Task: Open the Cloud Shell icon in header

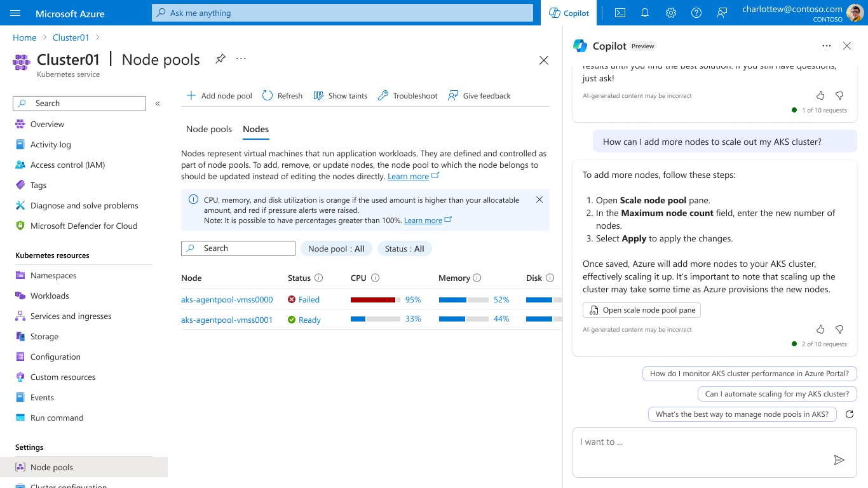Action: coord(620,13)
